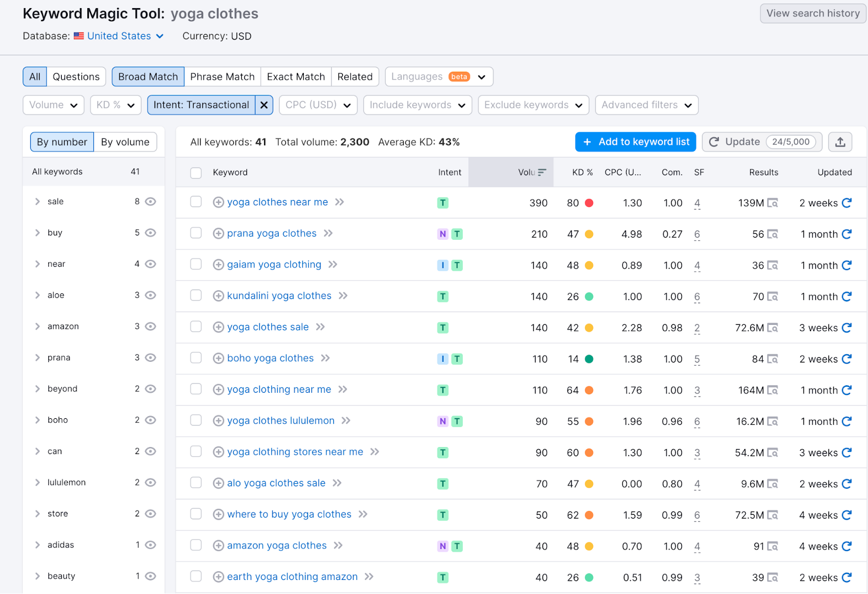Click the Update button
The image size is (868, 594).
(762, 142)
